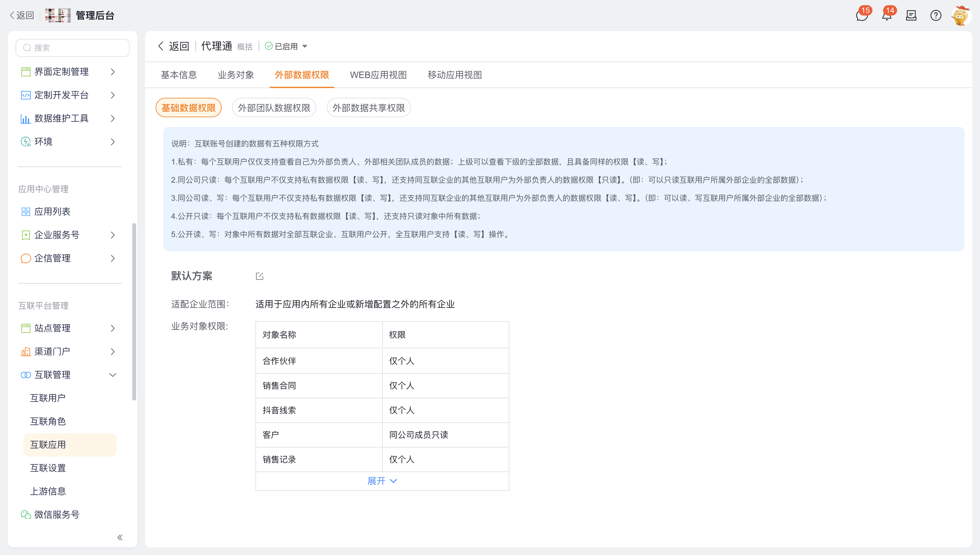The height and width of the screenshot is (555, 980).
Task: Open the 已启用 status dropdown arrow
Action: click(x=305, y=47)
